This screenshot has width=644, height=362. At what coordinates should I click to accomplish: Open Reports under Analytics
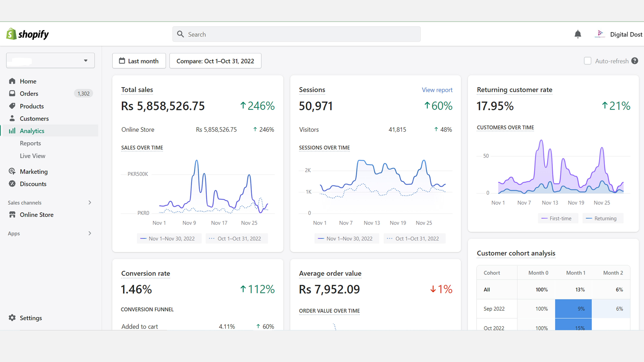[x=30, y=143]
